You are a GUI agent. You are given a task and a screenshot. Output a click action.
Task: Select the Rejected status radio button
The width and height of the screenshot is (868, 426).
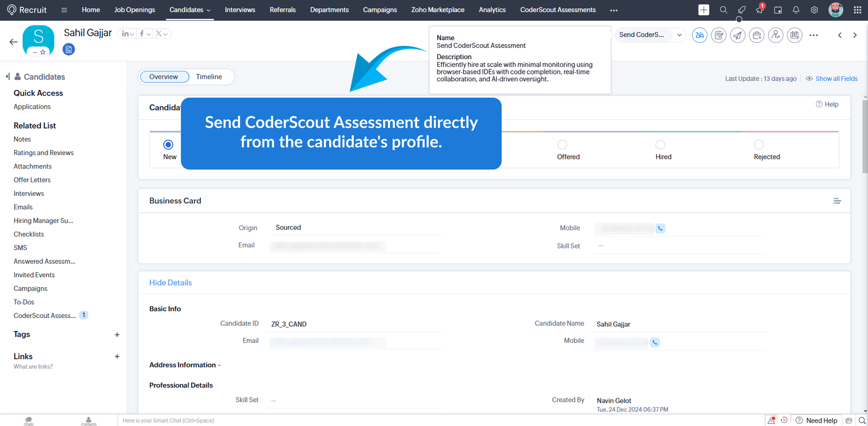click(759, 145)
